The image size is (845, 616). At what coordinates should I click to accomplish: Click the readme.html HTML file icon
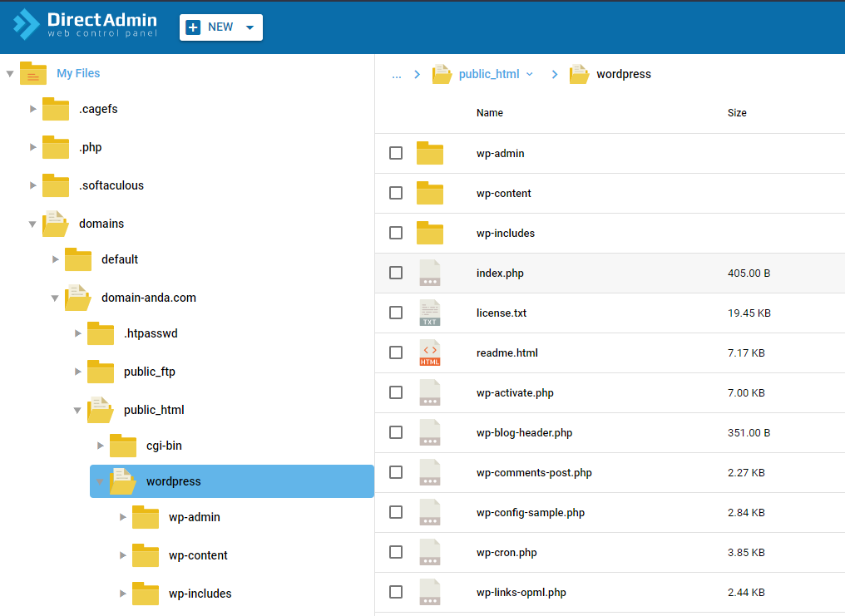tap(430, 352)
